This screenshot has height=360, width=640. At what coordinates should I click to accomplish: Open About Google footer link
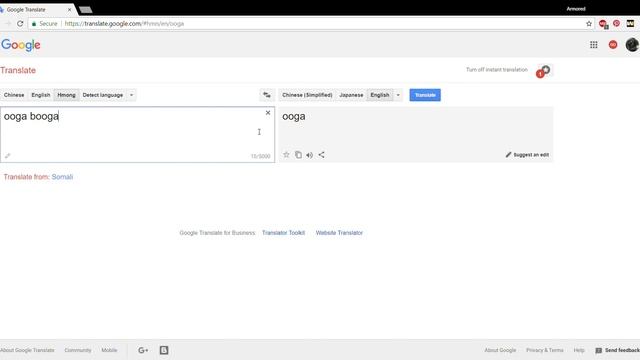(500, 350)
